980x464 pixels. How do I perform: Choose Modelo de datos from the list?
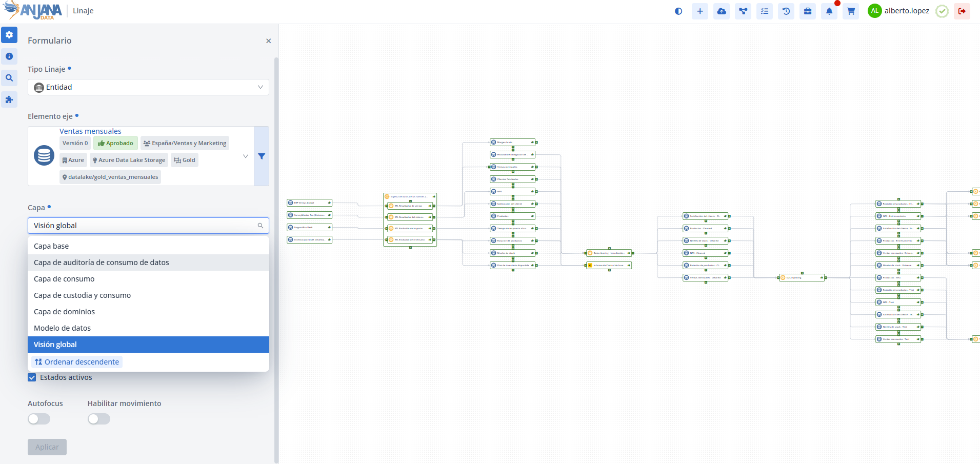[62, 328]
